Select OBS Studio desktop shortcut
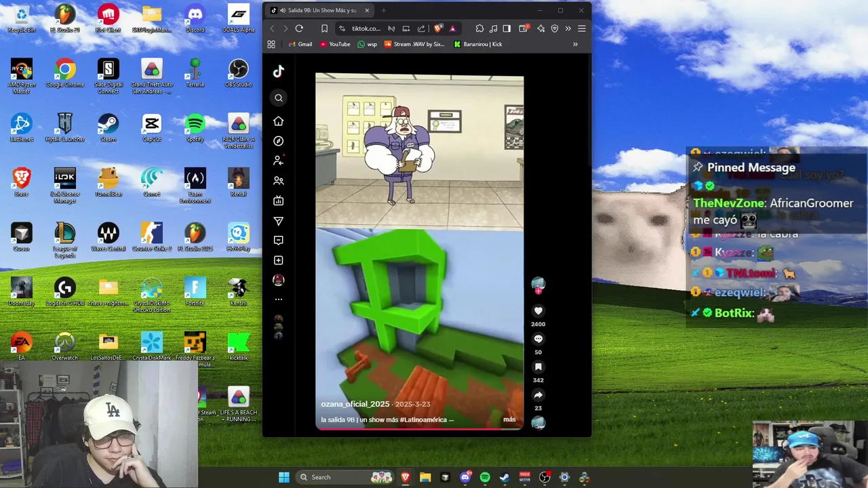868x488 pixels. coord(238,73)
